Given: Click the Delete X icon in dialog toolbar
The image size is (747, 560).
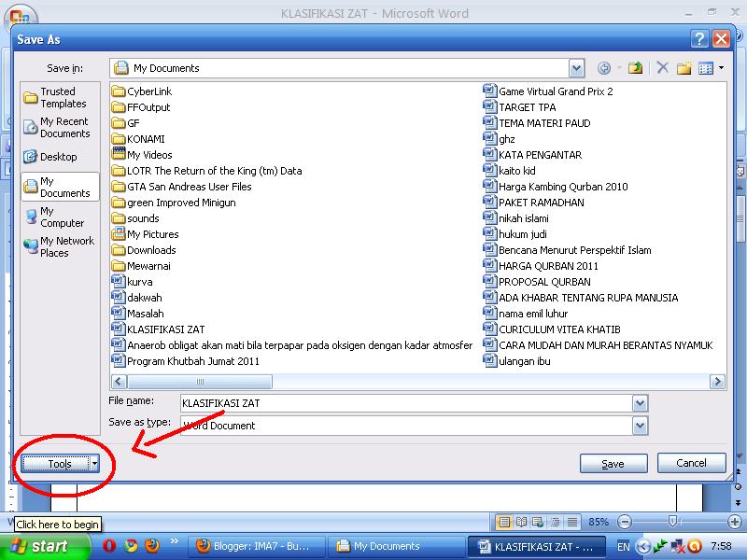Looking at the screenshot, I should point(662,68).
